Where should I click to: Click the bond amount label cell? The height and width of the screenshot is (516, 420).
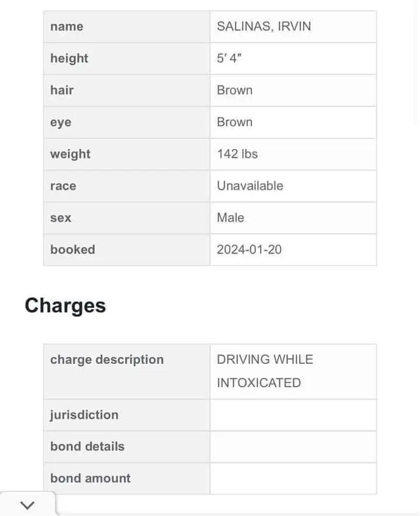coord(90,479)
